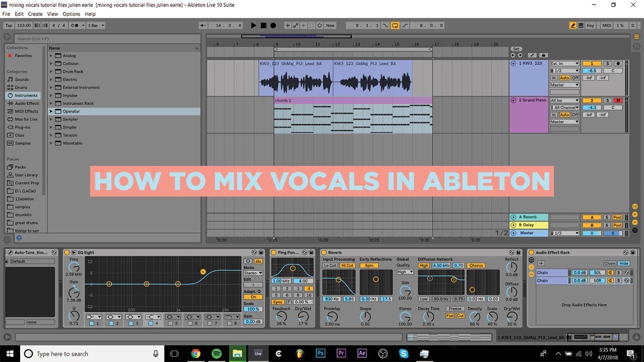The image size is (644, 362).
Task: Open the File menu
Action: pyautogui.click(x=6, y=14)
